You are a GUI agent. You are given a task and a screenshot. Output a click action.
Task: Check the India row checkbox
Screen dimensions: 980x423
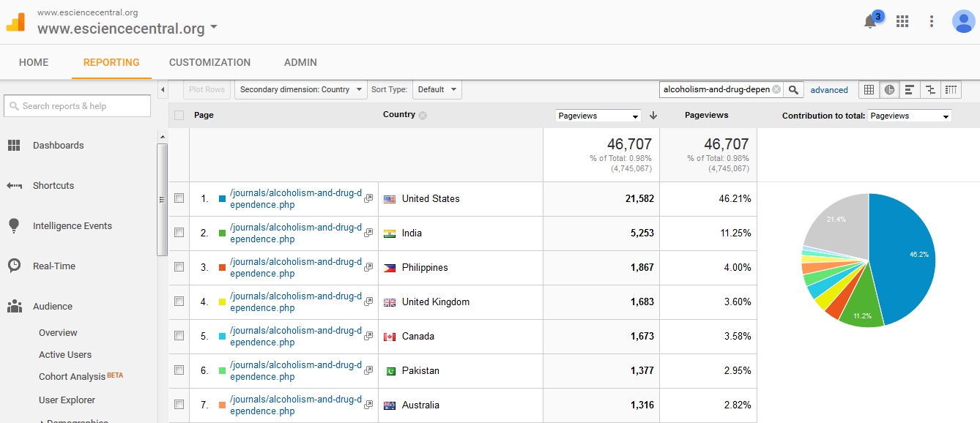click(x=179, y=233)
